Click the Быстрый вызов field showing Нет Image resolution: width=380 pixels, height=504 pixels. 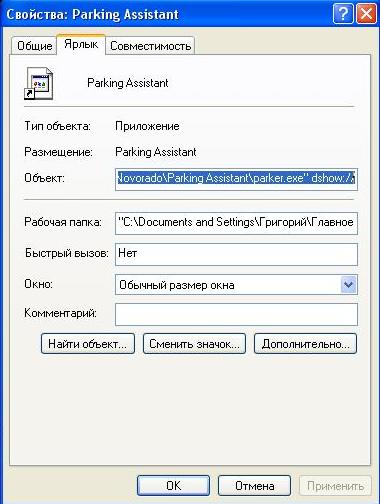pyautogui.click(x=236, y=254)
